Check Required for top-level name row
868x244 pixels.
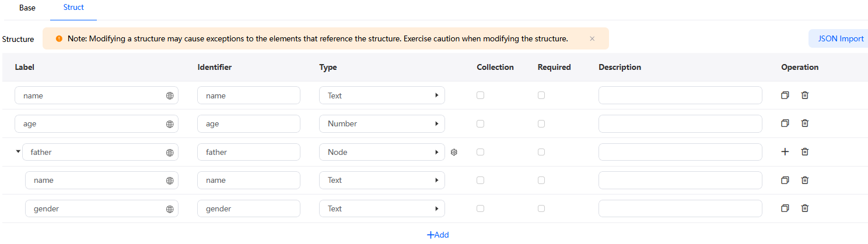click(x=541, y=95)
